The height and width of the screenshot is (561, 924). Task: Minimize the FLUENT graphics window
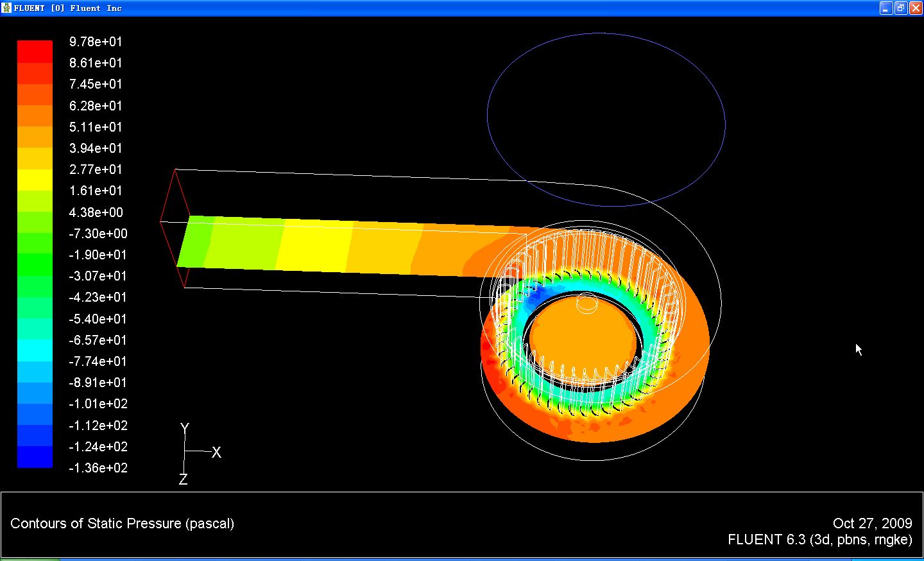coord(886,8)
